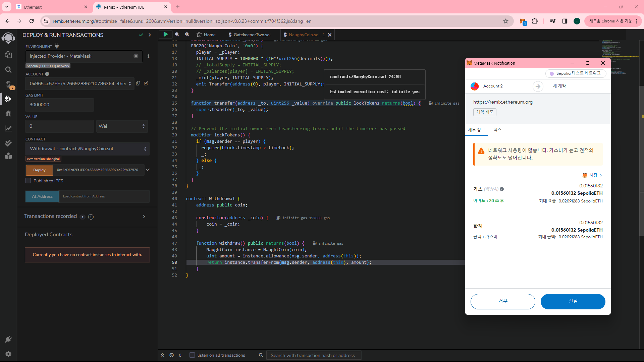Open the Contract selection dropdown
The height and width of the screenshot is (362, 644).
(87, 148)
